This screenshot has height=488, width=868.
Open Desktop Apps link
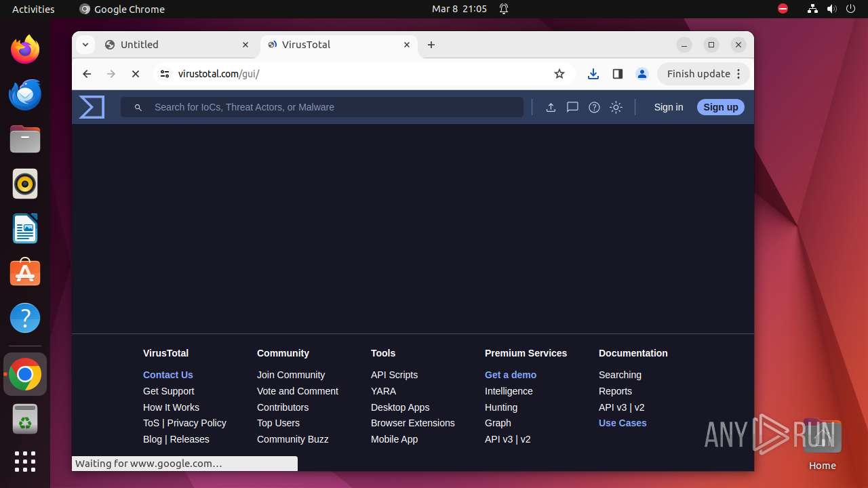(400, 407)
